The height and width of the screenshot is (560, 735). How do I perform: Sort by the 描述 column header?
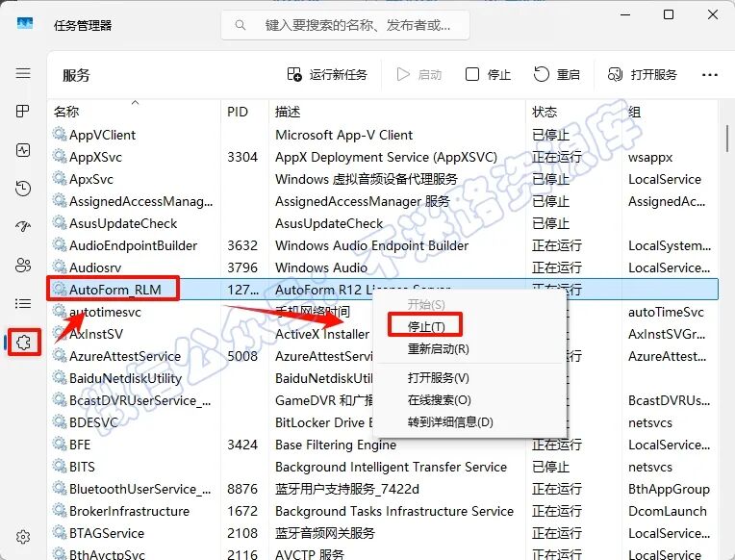pos(288,112)
